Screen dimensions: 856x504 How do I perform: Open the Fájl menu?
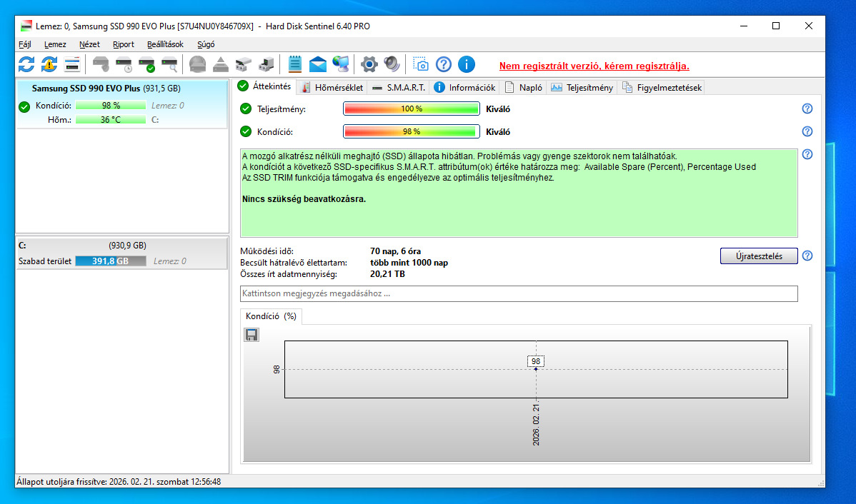24,44
